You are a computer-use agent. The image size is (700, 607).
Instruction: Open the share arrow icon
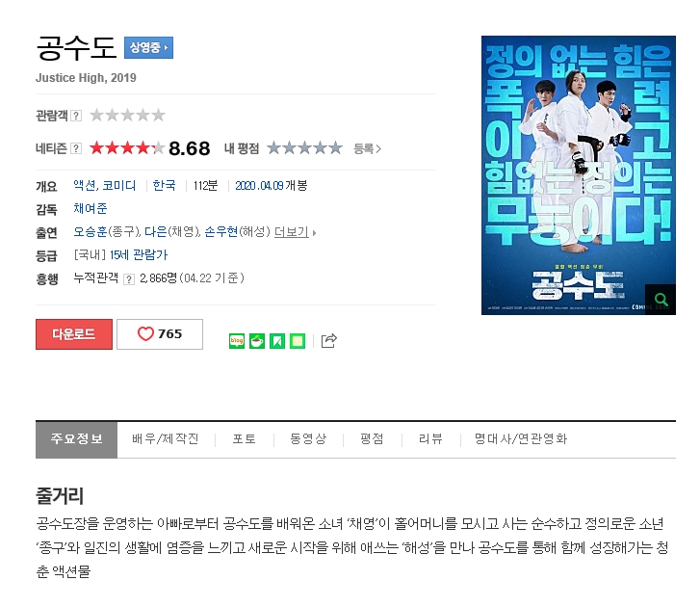(329, 341)
